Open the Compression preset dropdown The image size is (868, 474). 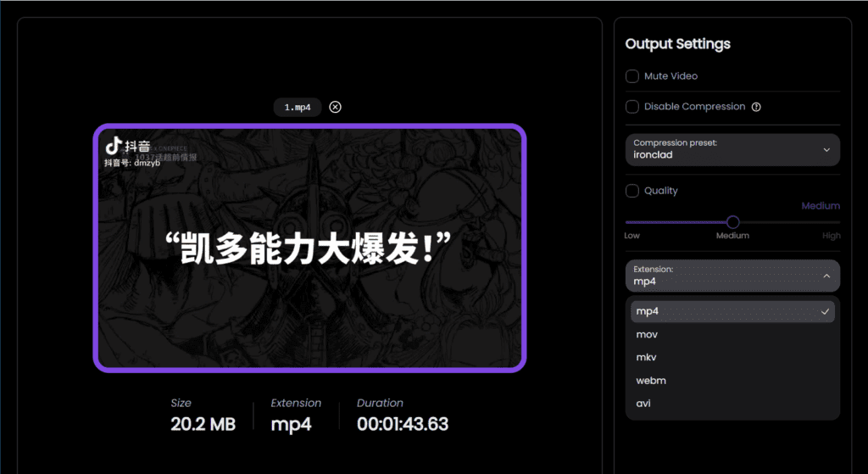[x=732, y=149]
